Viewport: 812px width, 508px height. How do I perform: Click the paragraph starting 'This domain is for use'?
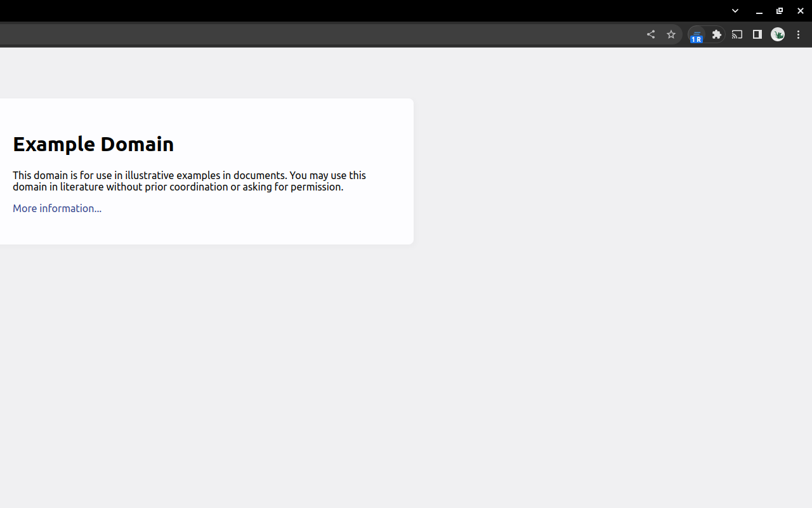point(189,175)
